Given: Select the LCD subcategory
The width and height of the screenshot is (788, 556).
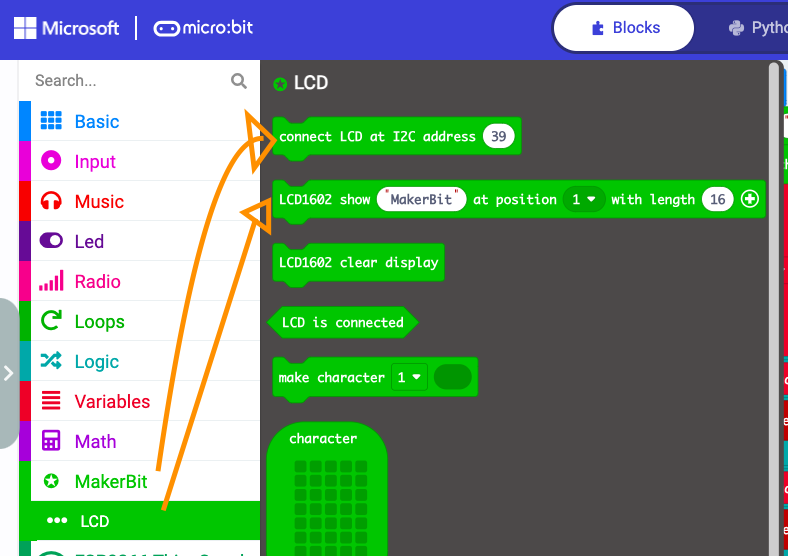Looking at the screenshot, I should [140, 521].
